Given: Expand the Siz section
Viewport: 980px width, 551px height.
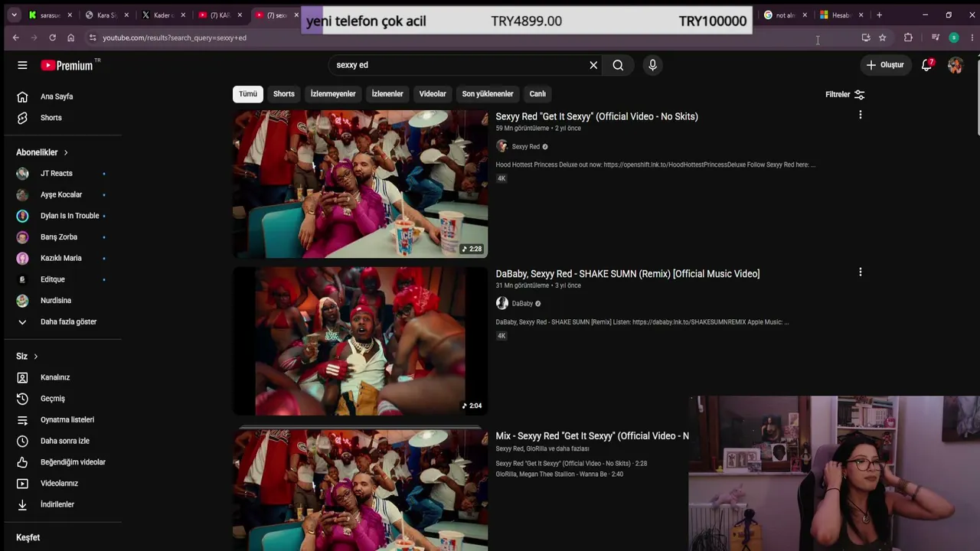Looking at the screenshot, I should point(27,357).
